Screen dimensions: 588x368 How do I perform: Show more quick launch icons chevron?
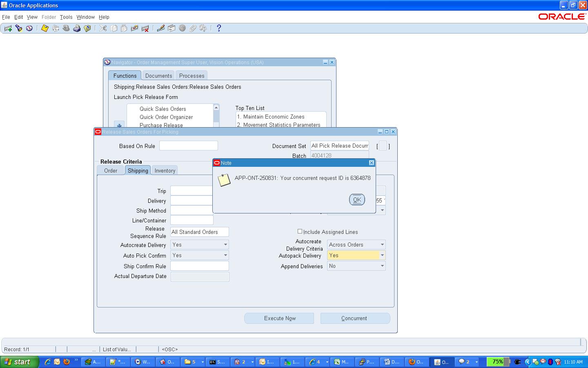[76, 360]
